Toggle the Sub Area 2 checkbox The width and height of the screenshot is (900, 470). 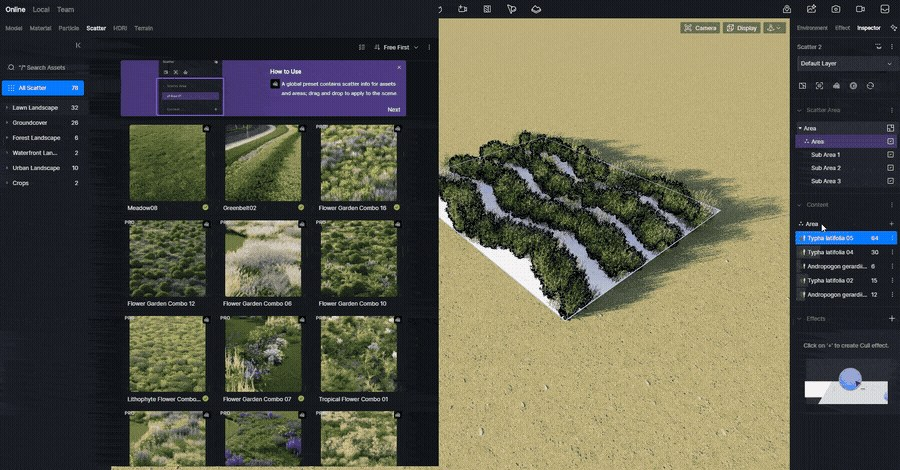(x=890, y=168)
